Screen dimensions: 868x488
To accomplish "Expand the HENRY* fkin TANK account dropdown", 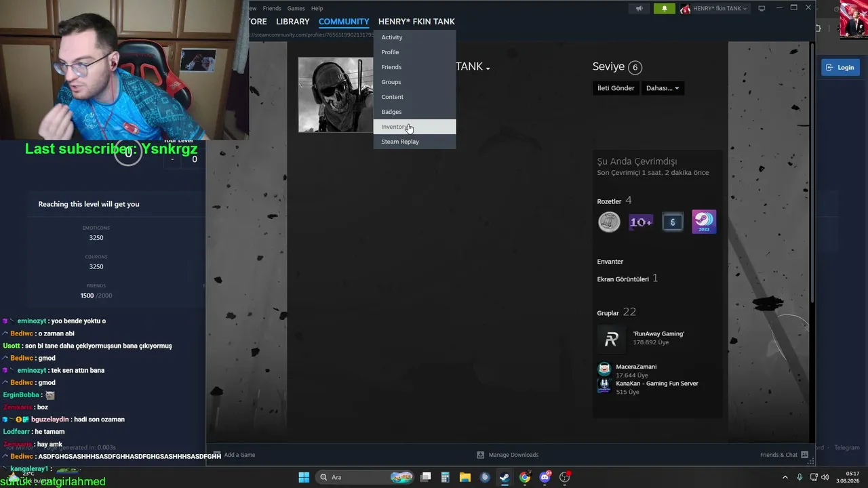I will (x=719, y=9).
